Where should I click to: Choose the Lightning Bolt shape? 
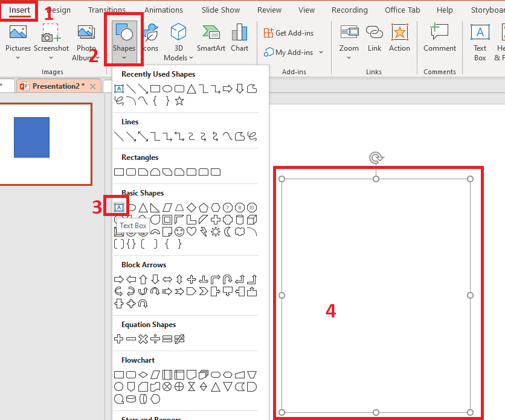point(204,232)
